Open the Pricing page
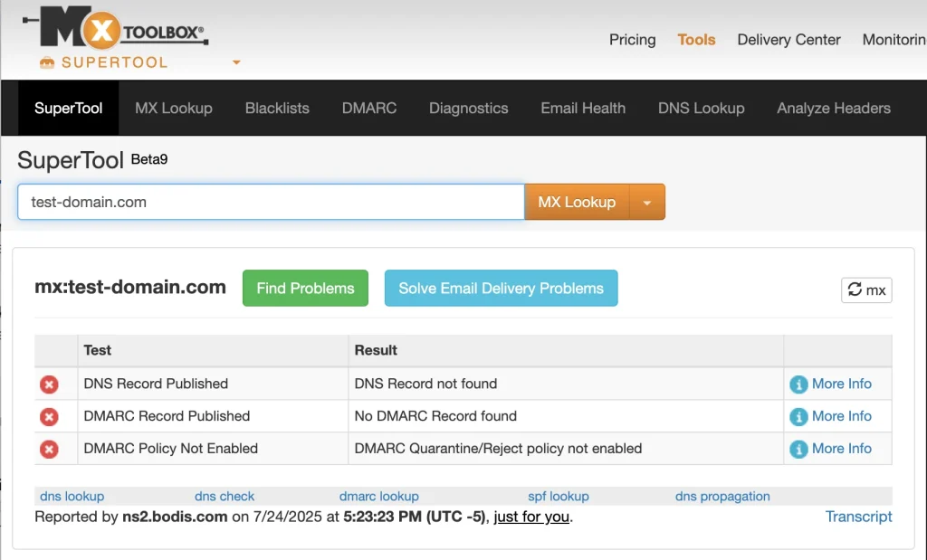The width and height of the screenshot is (927, 560). pos(633,40)
